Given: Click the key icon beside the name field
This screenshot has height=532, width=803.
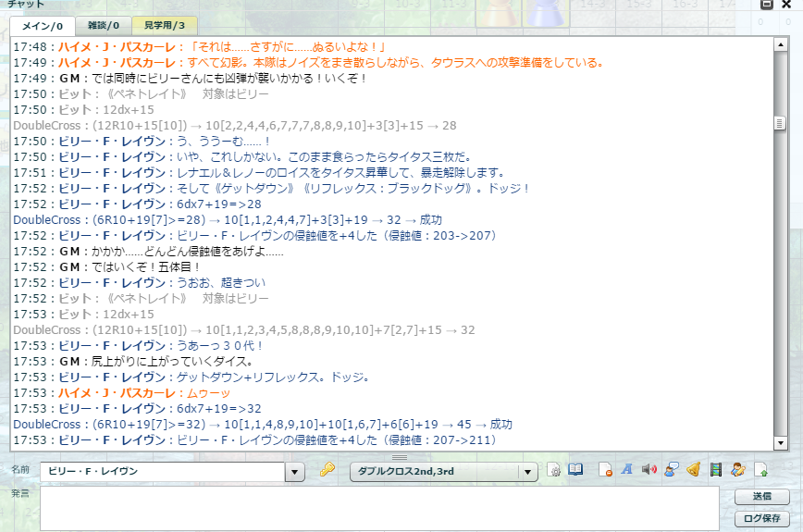Looking at the screenshot, I should [x=327, y=471].
